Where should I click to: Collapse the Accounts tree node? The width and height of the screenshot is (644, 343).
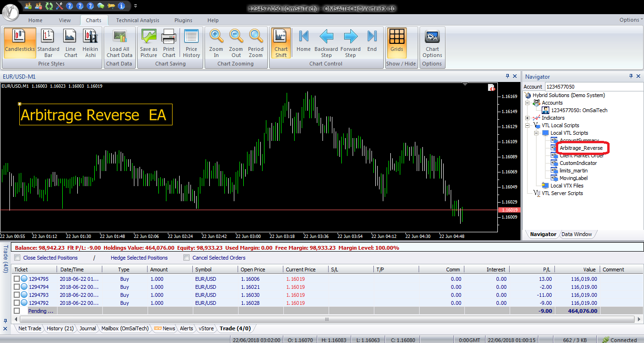(x=528, y=103)
